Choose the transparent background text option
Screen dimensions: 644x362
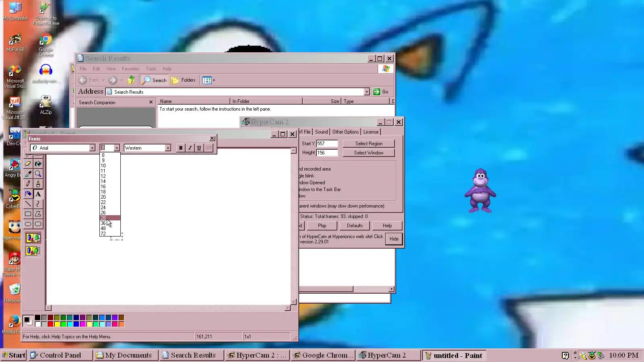coord(33,251)
